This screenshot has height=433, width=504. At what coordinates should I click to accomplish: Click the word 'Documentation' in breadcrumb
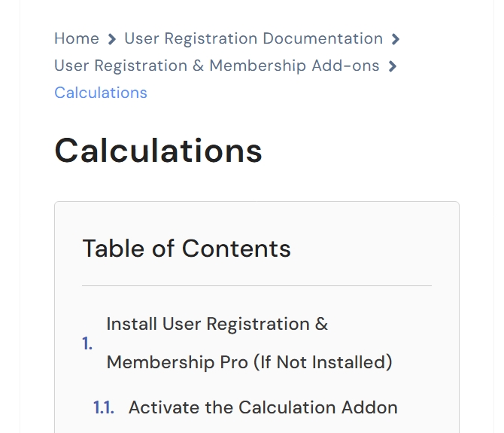pos(323,38)
